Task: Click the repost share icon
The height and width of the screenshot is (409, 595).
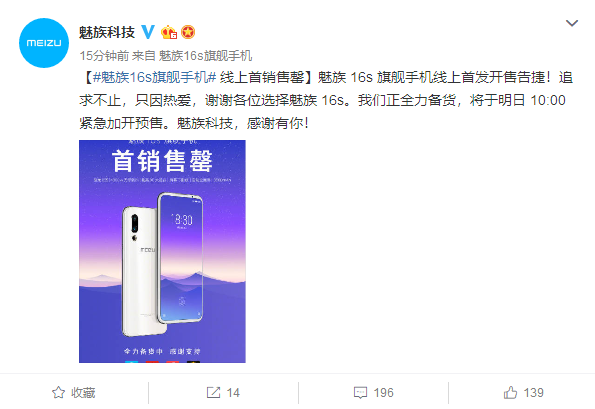Action: pyautogui.click(x=213, y=392)
